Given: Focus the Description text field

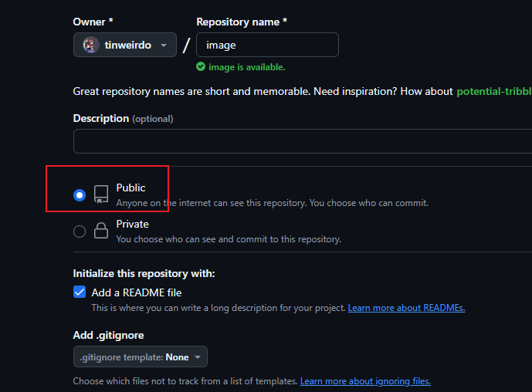Looking at the screenshot, I should [x=303, y=141].
